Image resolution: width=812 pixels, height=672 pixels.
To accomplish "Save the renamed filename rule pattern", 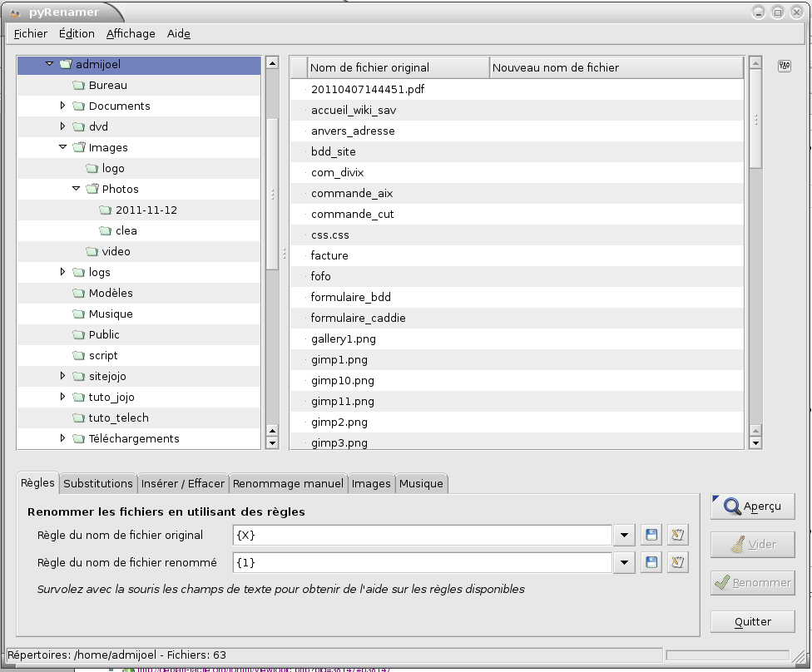I will coord(651,563).
